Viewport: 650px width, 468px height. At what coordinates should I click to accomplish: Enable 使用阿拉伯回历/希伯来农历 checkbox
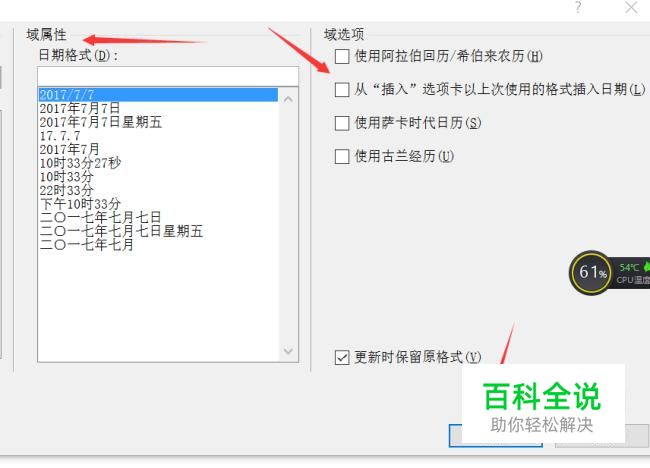pos(342,56)
